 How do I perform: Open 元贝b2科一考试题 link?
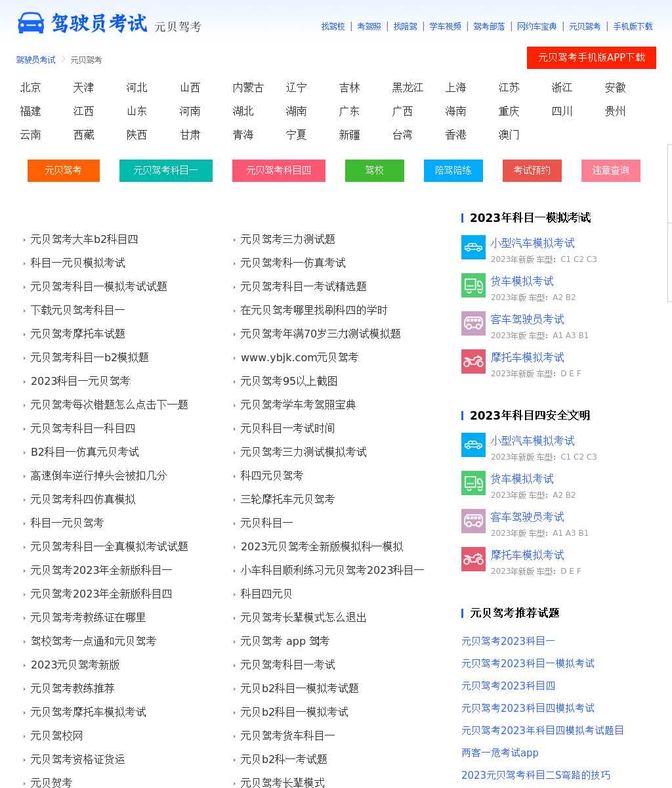(283, 759)
